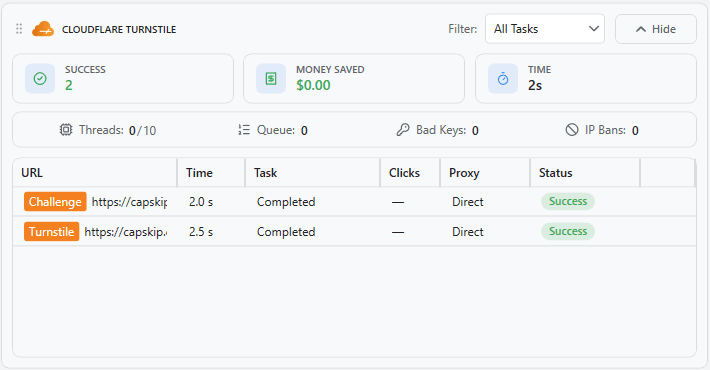Click the Queue: label
The height and width of the screenshot is (370, 710).
(276, 130)
